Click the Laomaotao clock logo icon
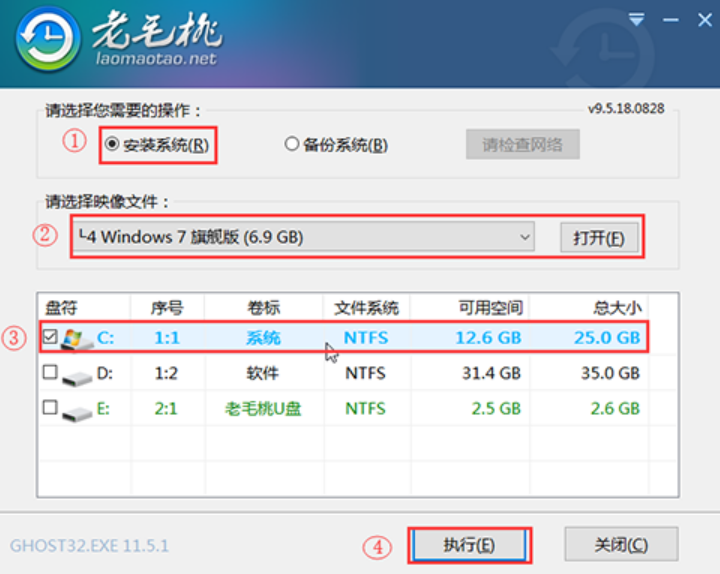 click(x=46, y=45)
